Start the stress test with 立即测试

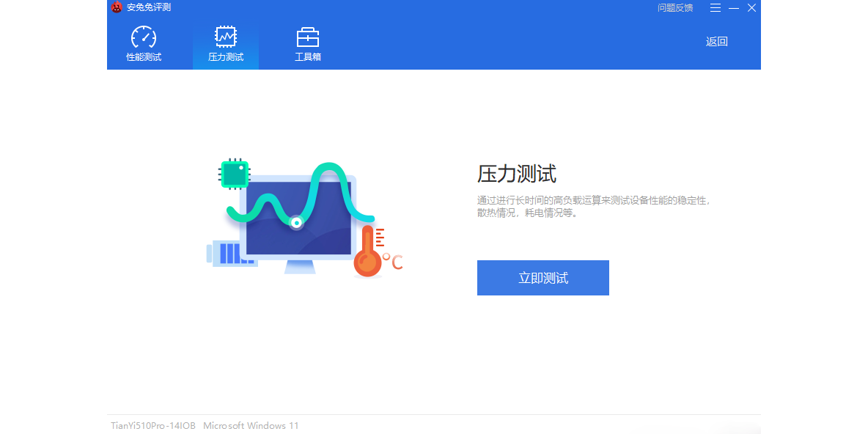(x=542, y=278)
